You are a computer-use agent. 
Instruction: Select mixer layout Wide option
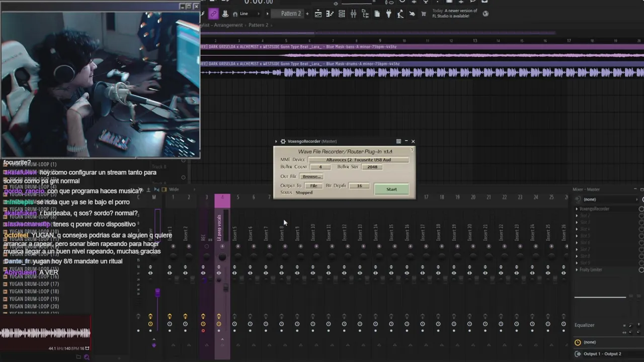tap(174, 190)
